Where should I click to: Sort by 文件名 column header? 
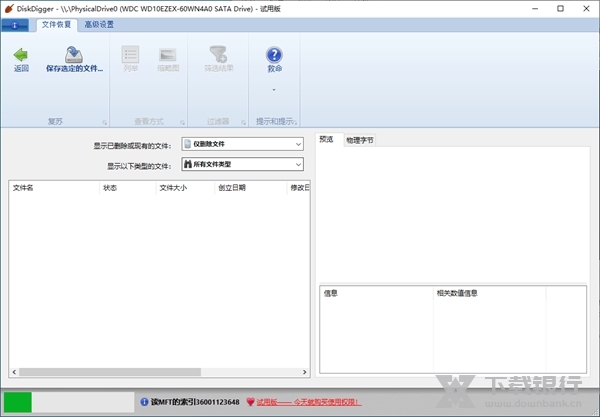point(54,188)
